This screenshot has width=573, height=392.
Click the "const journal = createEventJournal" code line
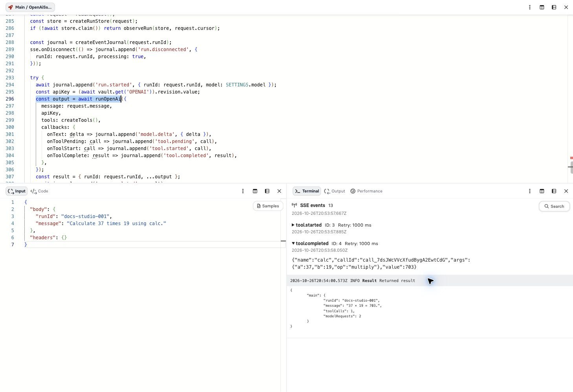101,42
